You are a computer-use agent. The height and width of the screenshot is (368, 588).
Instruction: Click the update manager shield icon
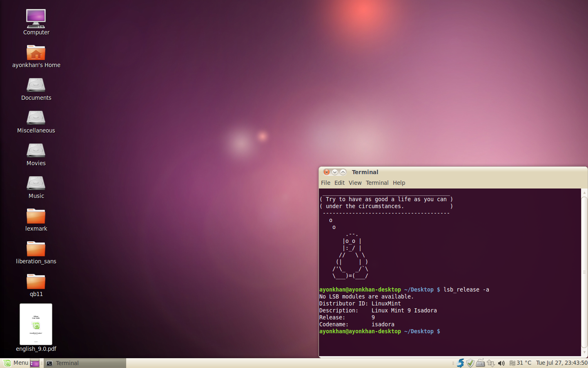pos(470,363)
